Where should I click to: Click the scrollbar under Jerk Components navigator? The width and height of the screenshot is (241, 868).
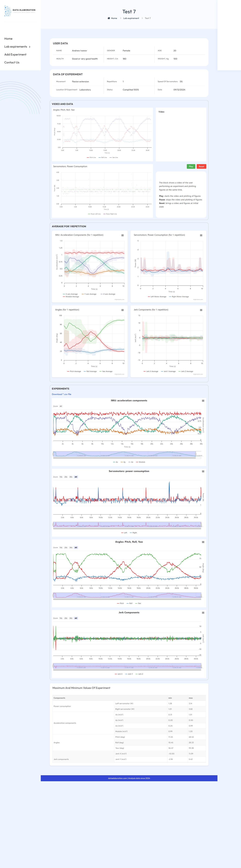pos(127,670)
